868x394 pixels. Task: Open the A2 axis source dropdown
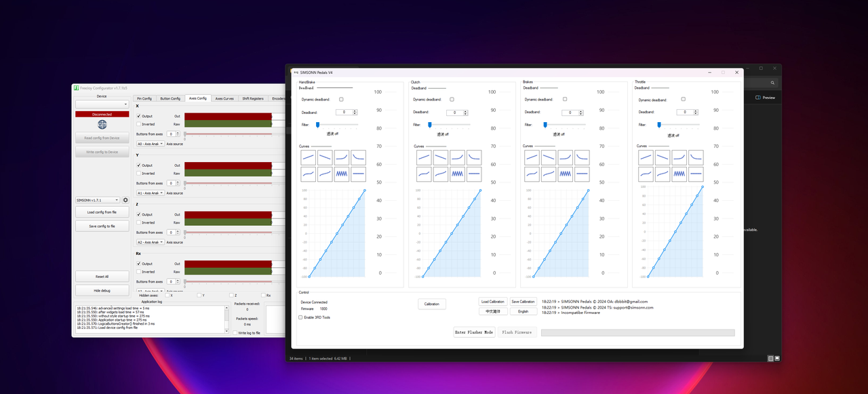[x=150, y=242]
